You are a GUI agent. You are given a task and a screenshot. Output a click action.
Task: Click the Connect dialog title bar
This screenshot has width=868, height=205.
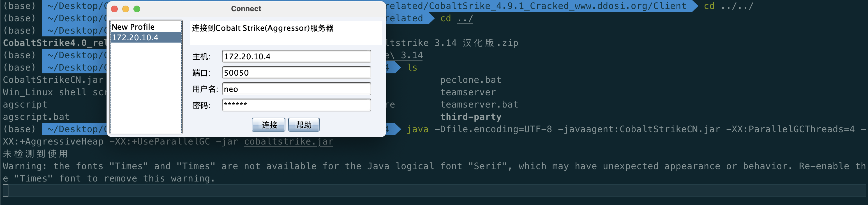(246, 9)
